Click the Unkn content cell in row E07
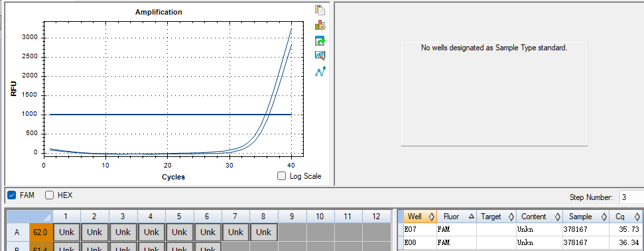This screenshot has height=251, width=644. 540,230
